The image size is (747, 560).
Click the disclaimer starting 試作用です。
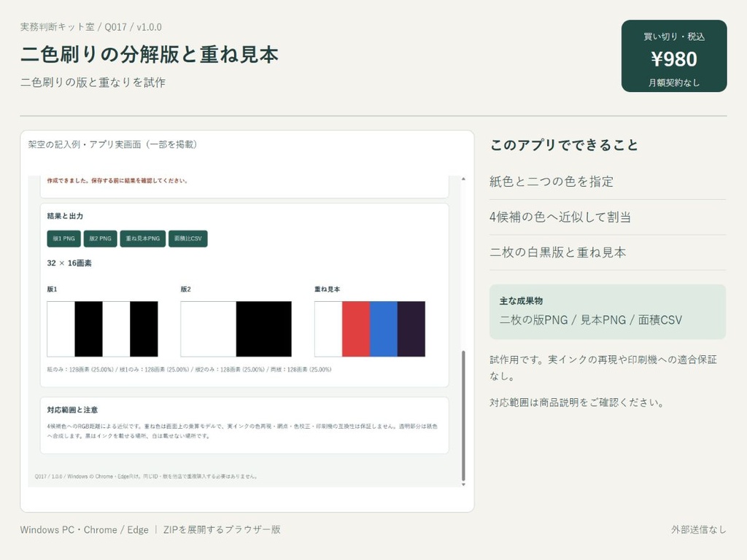click(x=603, y=367)
